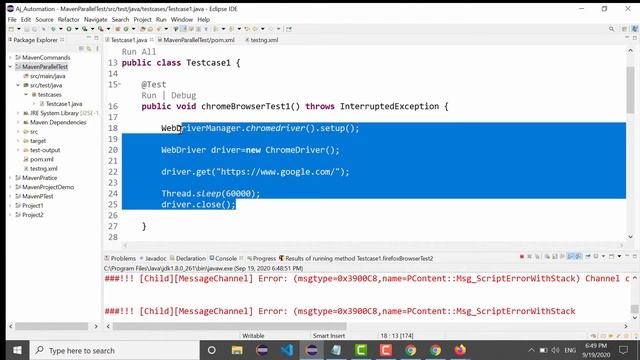Open the Navigate menu

pyautogui.click(x=96, y=19)
